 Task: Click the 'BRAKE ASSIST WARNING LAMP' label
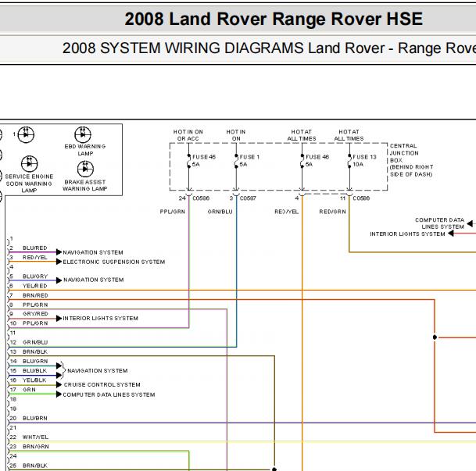(x=85, y=185)
